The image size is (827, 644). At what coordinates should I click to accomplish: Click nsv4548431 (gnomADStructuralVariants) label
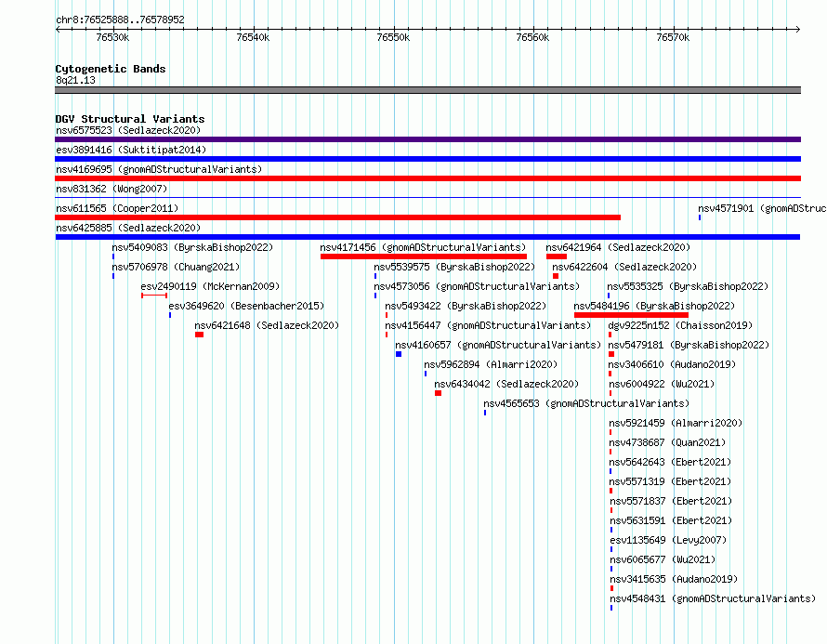click(713, 598)
